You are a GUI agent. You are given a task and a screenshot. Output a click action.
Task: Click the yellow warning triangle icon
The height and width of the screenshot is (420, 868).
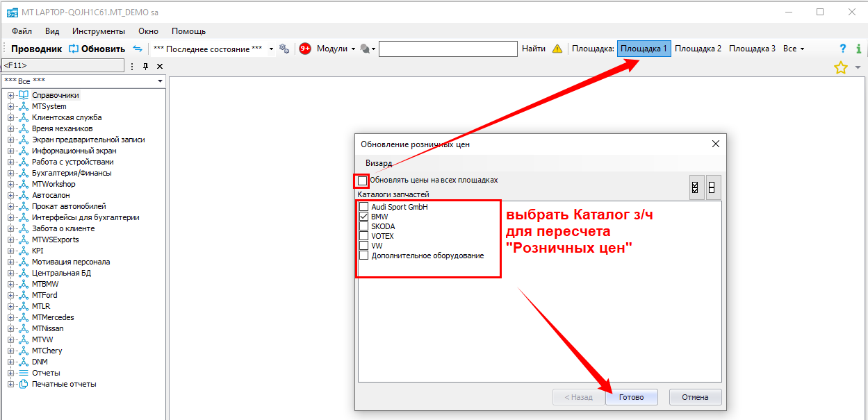[x=557, y=49]
